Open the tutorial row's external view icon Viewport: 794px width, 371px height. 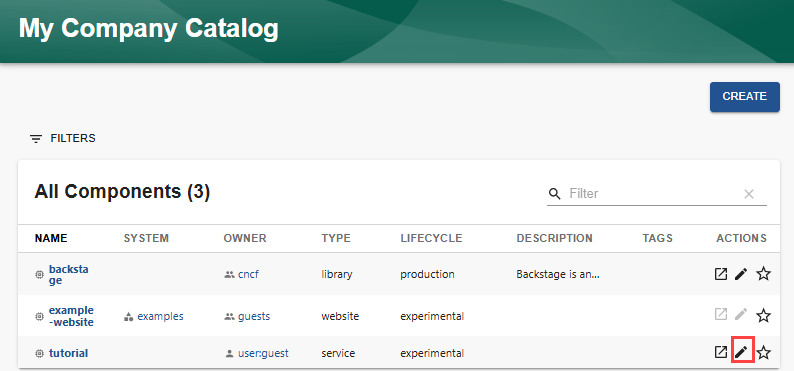pos(721,352)
